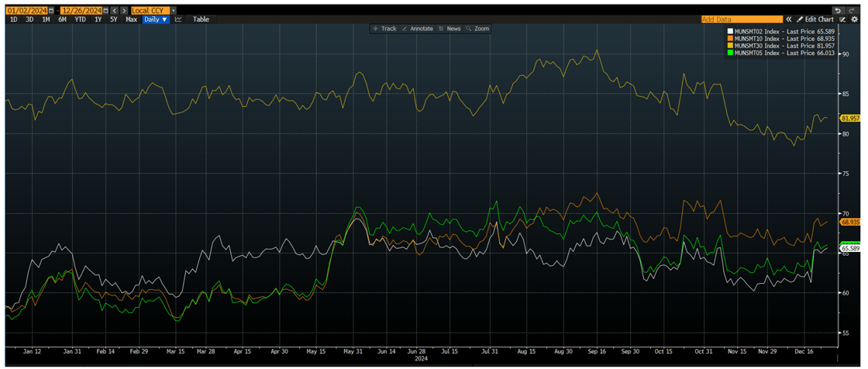The image size is (868, 369).
Task: Undo the last chart change
Action: coord(839,11)
